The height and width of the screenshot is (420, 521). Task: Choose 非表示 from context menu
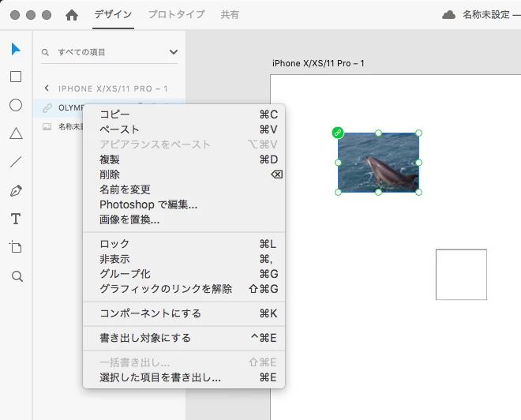[184, 259]
